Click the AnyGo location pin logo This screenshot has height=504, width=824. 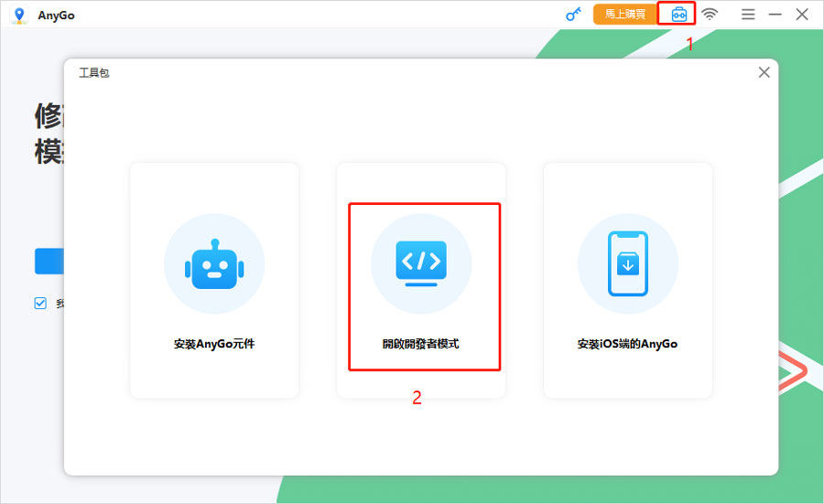coord(18,15)
